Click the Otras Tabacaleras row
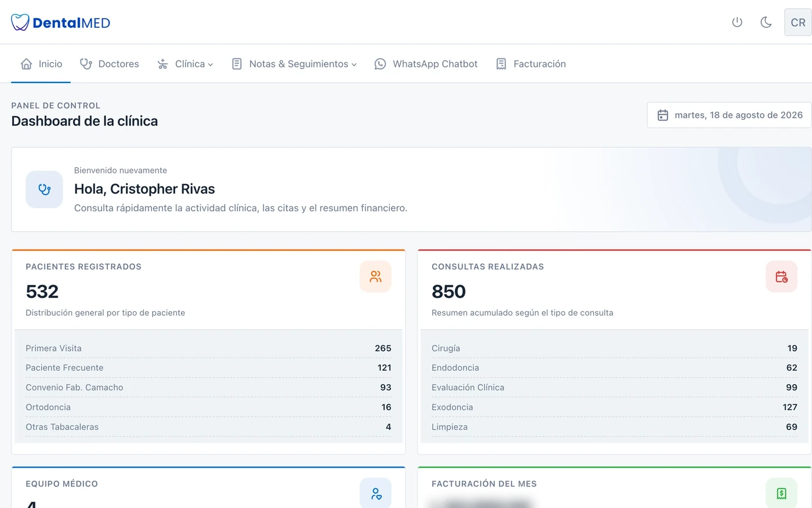This screenshot has width=812, height=508. [208, 427]
